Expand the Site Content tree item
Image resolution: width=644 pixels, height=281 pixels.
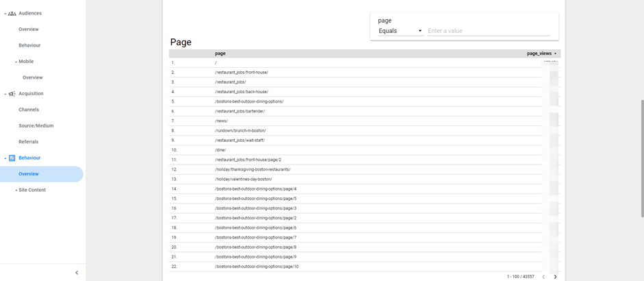coord(16,191)
